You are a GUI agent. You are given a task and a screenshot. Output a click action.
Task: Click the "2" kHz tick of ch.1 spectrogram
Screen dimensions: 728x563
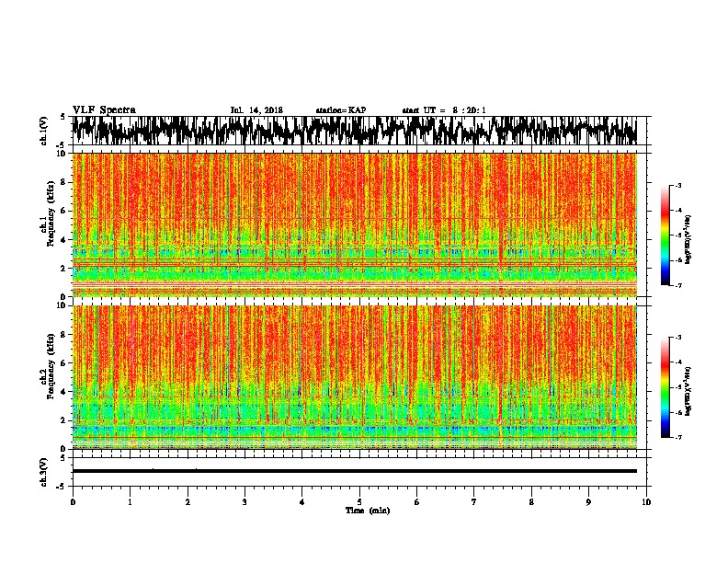pyautogui.click(x=64, y=268)
